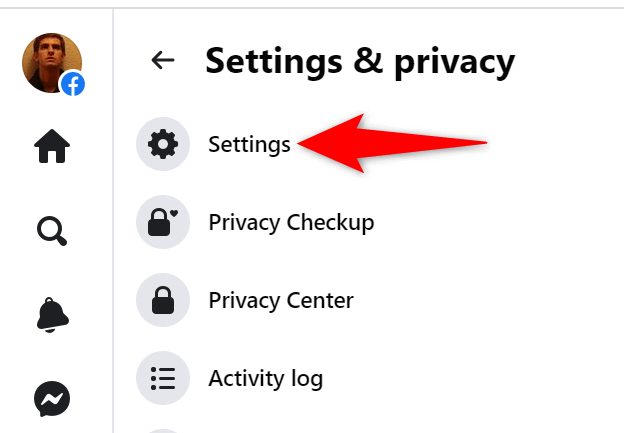
Task: Click the Settings & privacy heading
Action: tap(360, 62)
